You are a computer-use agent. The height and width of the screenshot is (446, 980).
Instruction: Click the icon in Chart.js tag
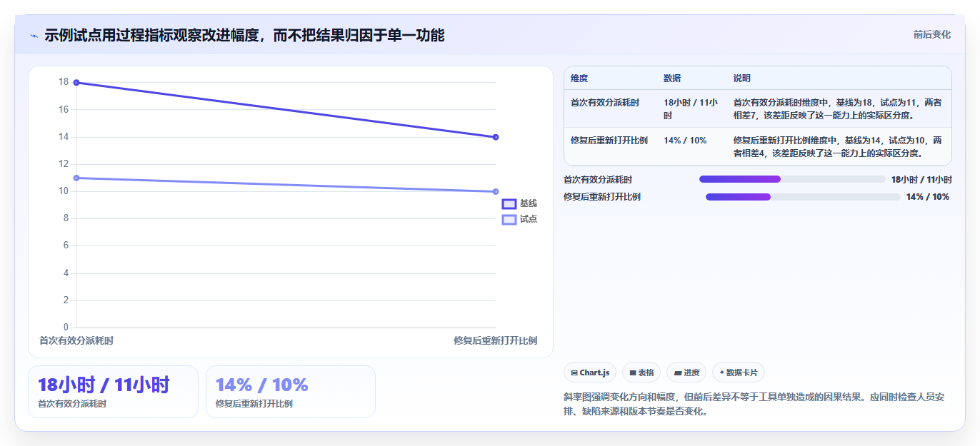pos(574,372)
